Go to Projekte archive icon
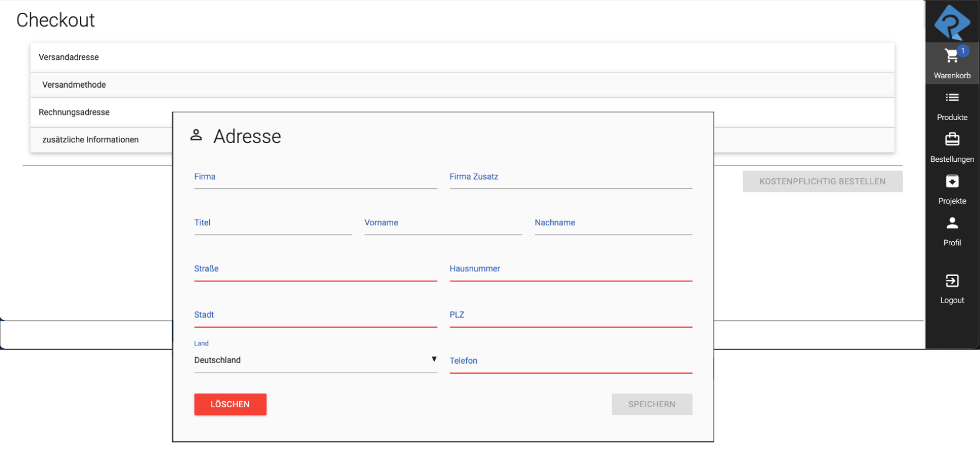980x469 pixels. [952, 181]
